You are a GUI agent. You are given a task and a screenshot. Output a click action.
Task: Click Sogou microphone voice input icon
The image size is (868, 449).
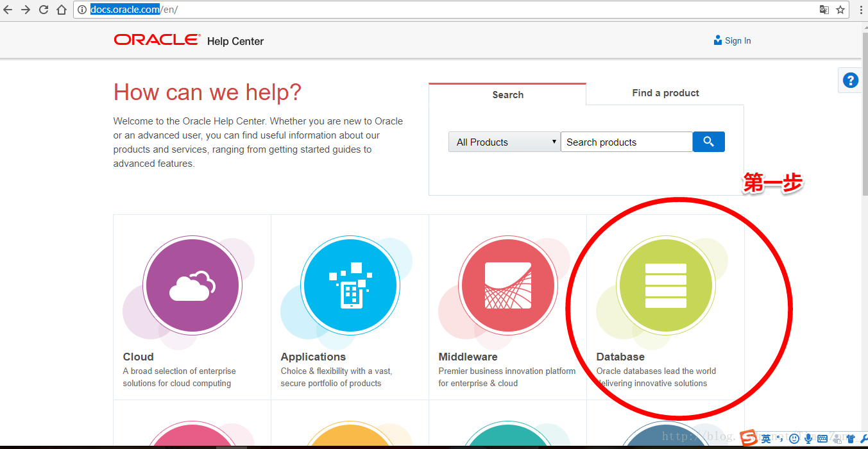[x=808, y=439]
